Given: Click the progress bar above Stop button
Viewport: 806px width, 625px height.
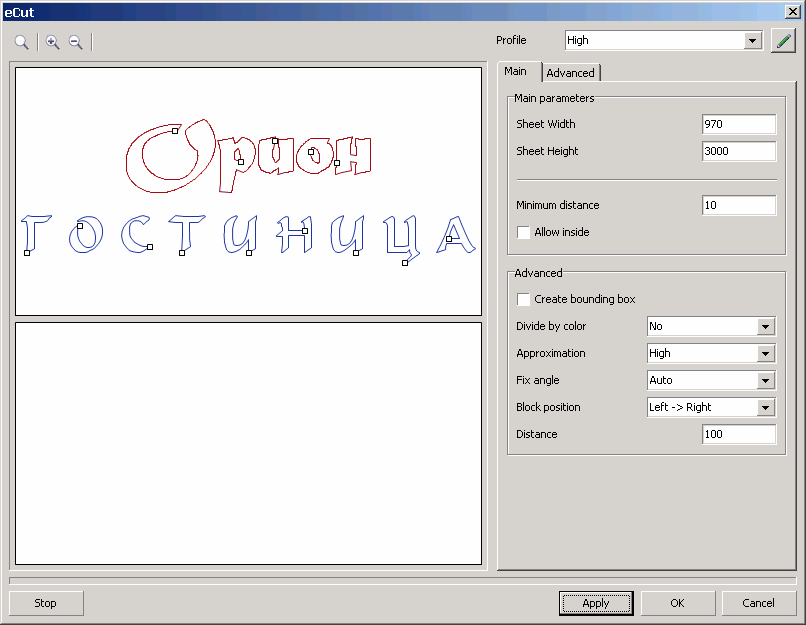Looking at the screenshot, I should click(x=402, y=581).
